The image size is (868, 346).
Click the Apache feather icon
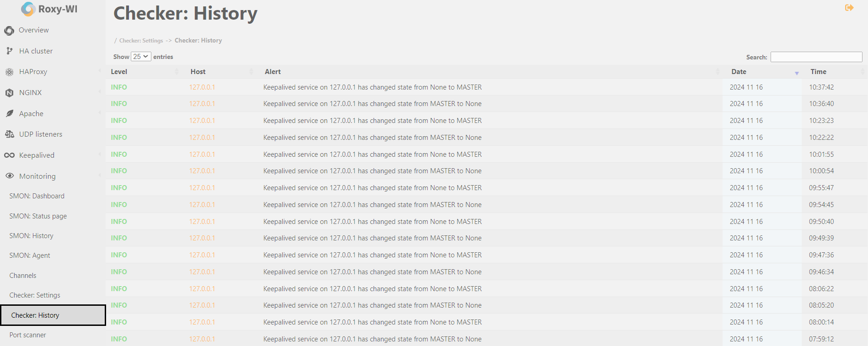pos(9,113)
